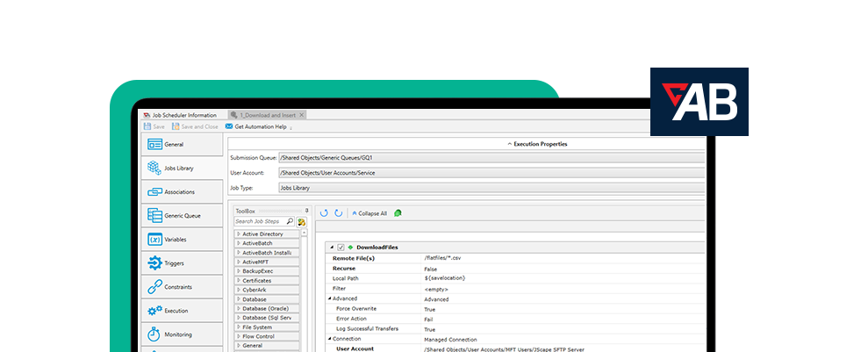Close the 1_Download and Insert tab
868x352 pixels.
tap(301, 115)
